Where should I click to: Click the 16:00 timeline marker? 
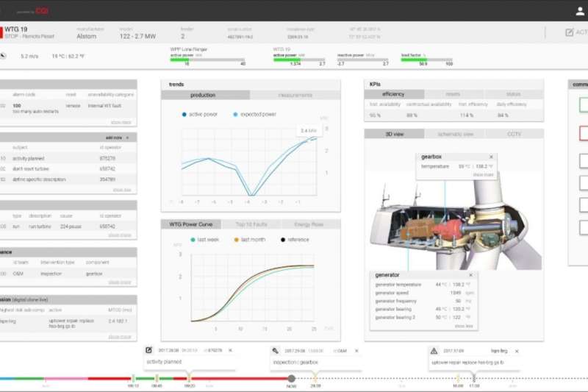458,379
